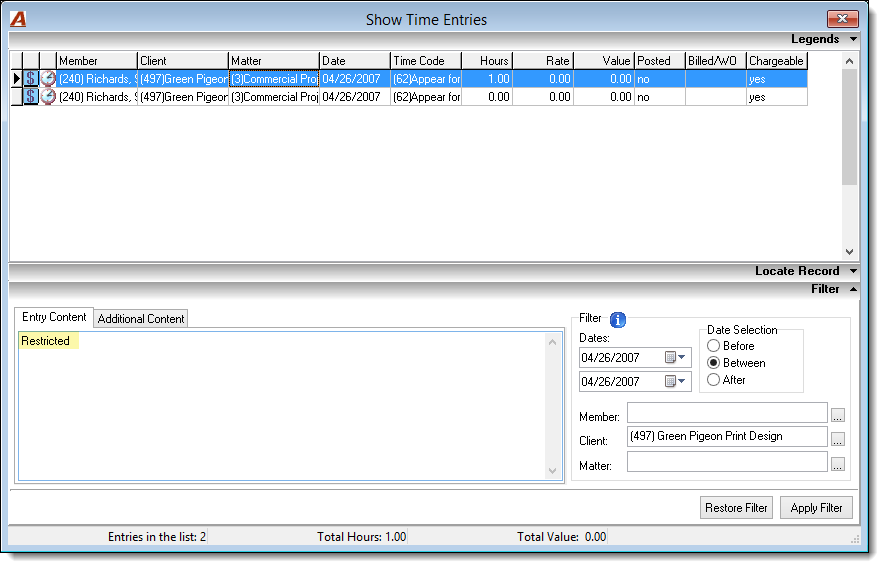Sort by the Hours column header

[x=487, y=61]
